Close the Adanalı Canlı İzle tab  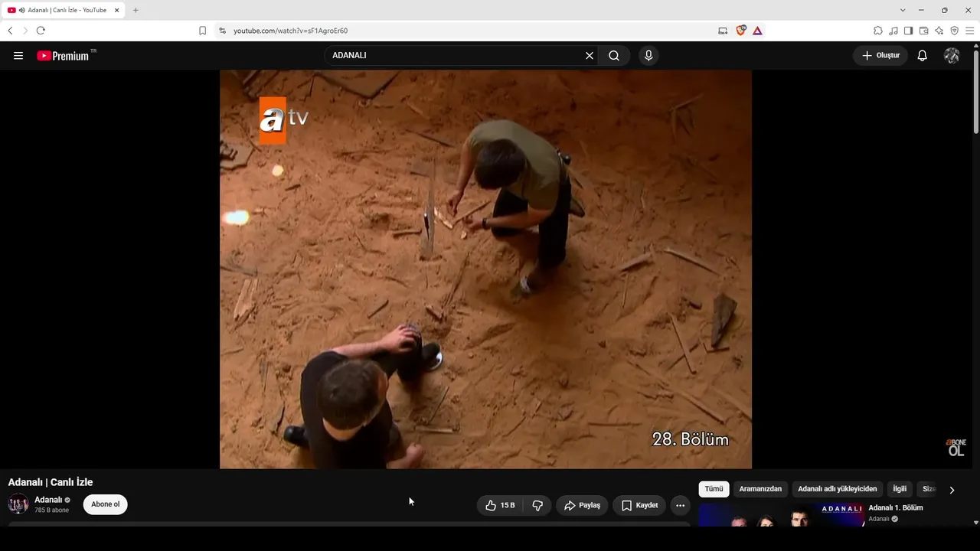pyautogui.click(x=117, y=10)
